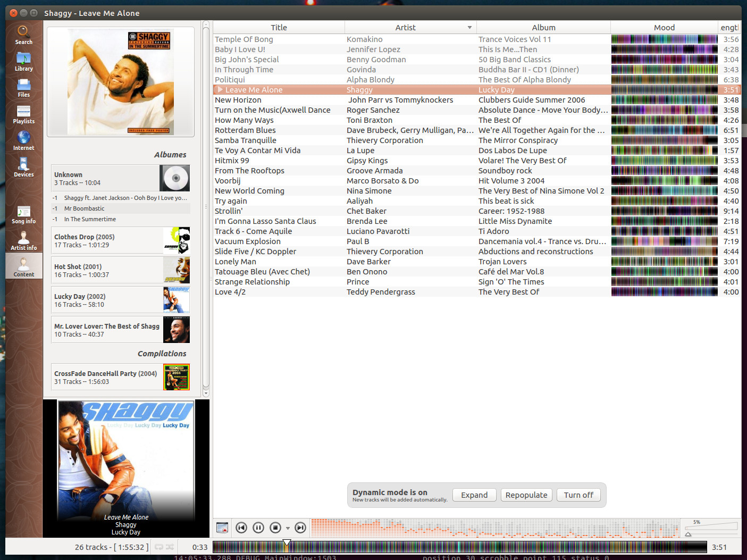Click the Unknown album disc icon
Image resolution: width=747 pixels, height=560 pixels.
pos(175,178)
